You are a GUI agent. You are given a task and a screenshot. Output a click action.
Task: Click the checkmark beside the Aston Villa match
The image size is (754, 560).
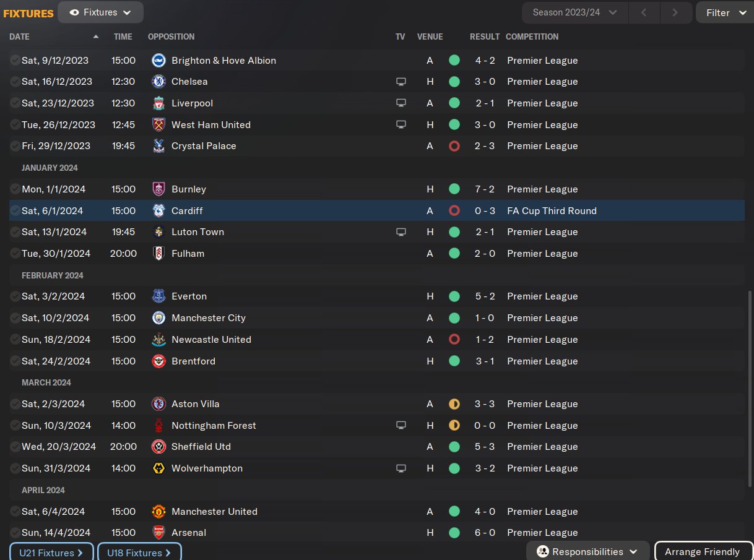pyautogui.click(x=15, y=404)
